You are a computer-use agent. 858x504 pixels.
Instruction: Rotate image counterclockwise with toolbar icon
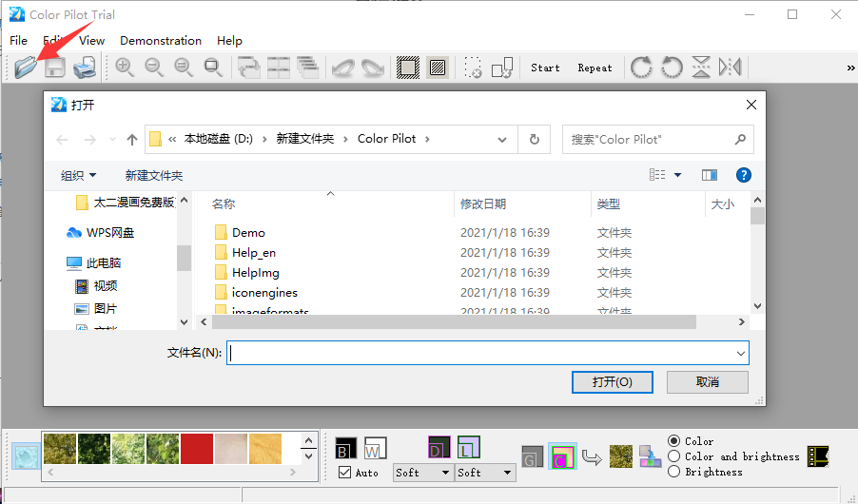click(672, 68)
